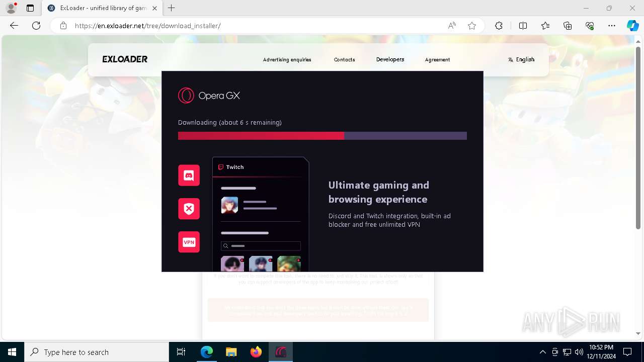This screenshot has width=644, height=362.
Task: Click the Twitch panel header
Action: [x=261, y=167]
